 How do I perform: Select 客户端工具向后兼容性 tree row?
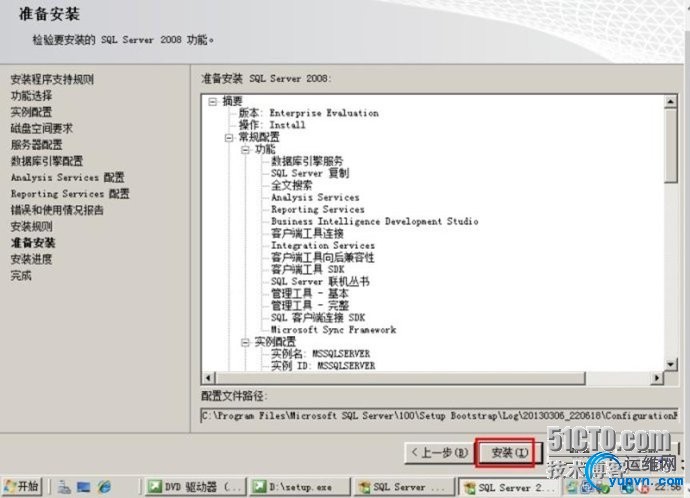coord(323,257)
